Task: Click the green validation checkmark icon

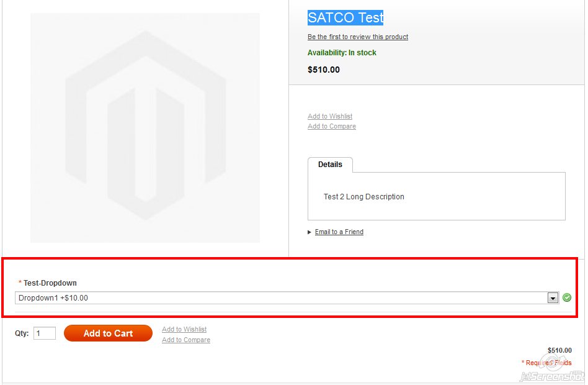Action: click(567, 297)
